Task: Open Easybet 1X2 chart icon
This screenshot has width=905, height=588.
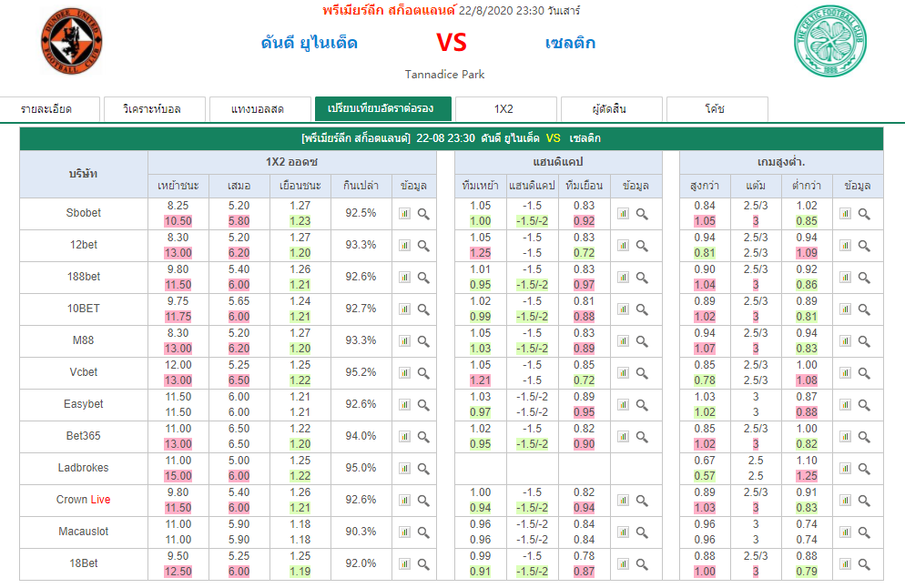Action: click(404, 404)
